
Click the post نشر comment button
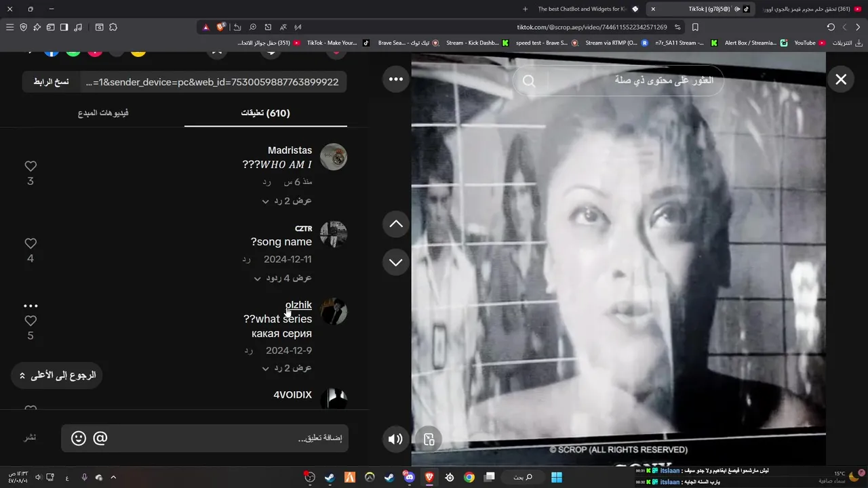31,438
